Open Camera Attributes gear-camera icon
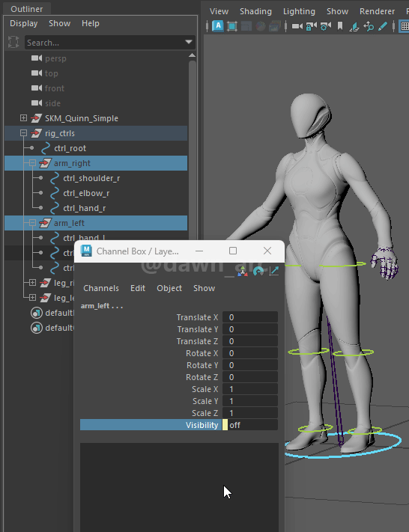409x532 pixels. [326, 26]
